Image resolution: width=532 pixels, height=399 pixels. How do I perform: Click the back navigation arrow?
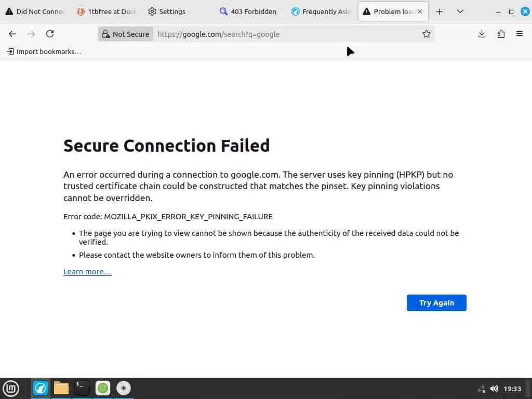tap(12, 34)
